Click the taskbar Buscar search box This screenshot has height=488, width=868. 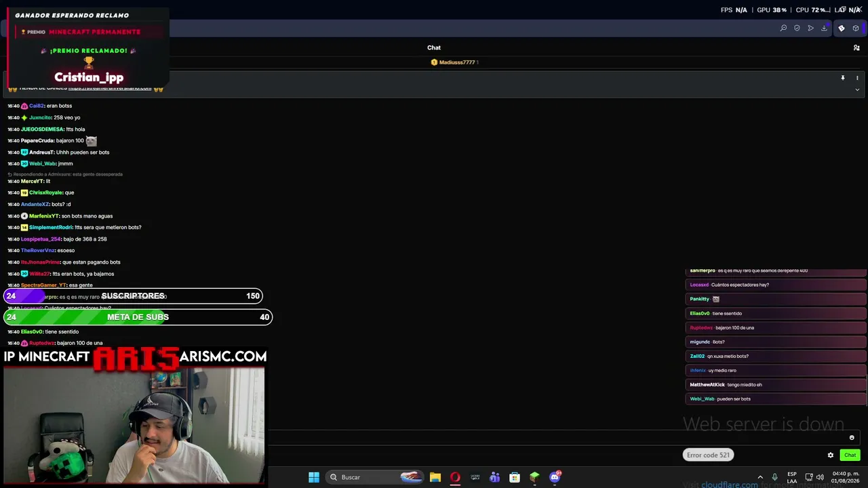click(x=375, y=477)
